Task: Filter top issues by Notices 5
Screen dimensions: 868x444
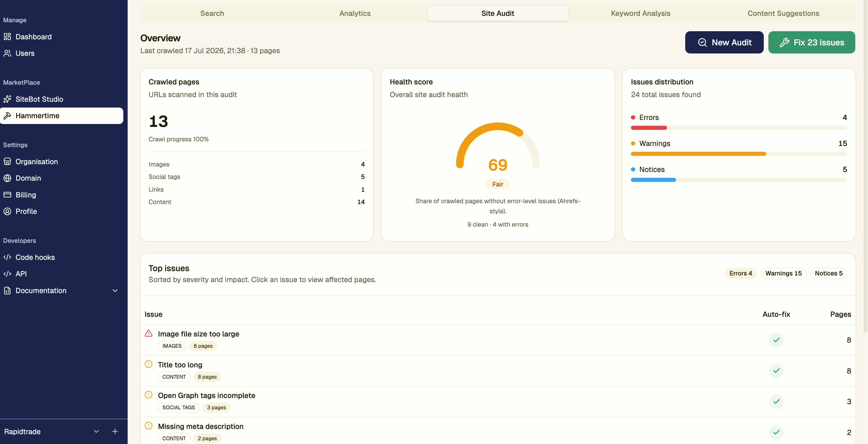Action: [828, 273]
